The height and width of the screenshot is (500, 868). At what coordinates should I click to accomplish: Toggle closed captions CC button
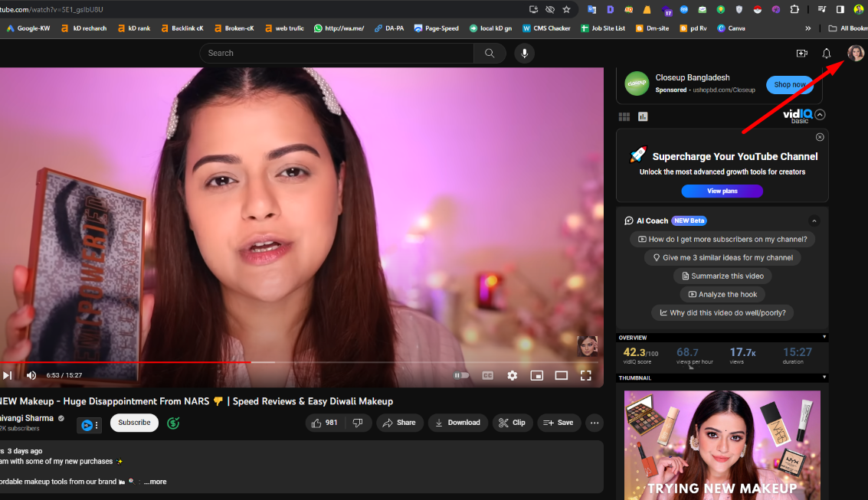click(x=487, y=375)
